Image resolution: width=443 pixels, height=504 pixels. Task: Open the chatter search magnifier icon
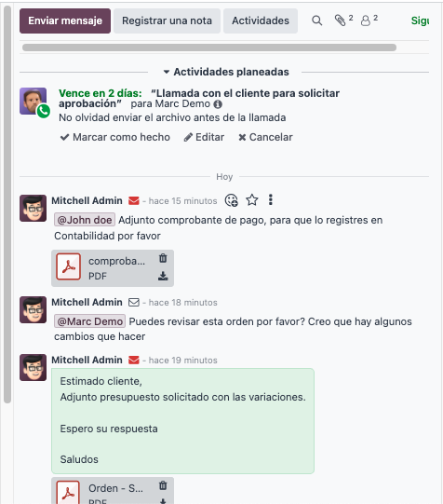click(x=316, y=20)
